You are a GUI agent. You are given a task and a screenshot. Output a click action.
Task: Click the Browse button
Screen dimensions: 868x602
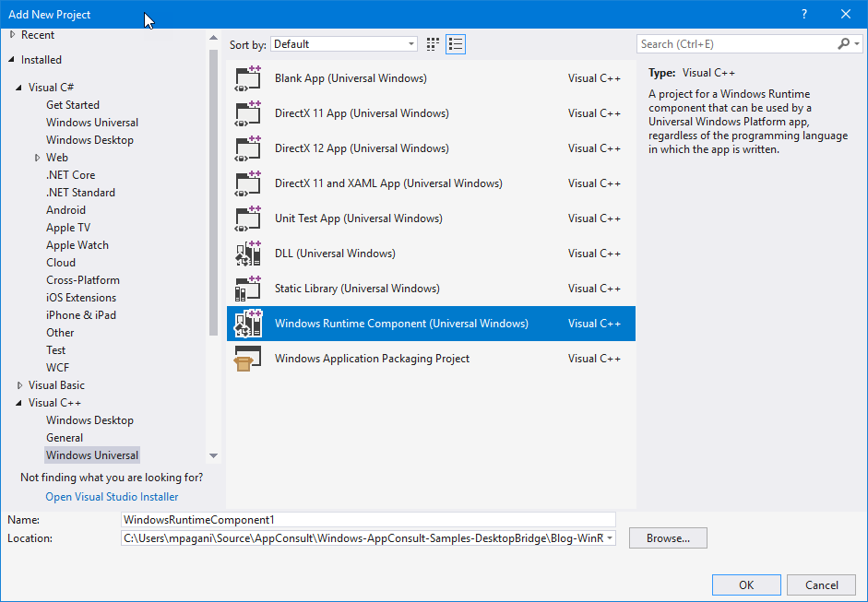point(667,537)
